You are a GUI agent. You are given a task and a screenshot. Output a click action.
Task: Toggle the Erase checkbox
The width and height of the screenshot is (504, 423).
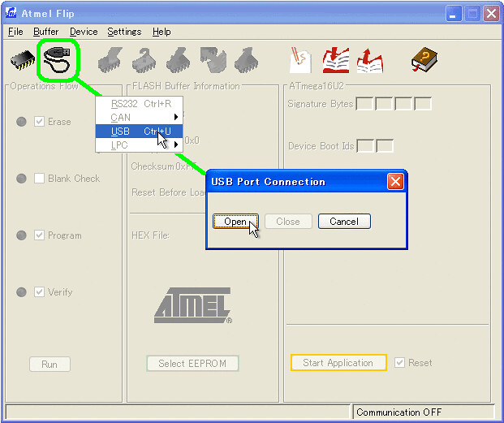[x=39, y=122]
